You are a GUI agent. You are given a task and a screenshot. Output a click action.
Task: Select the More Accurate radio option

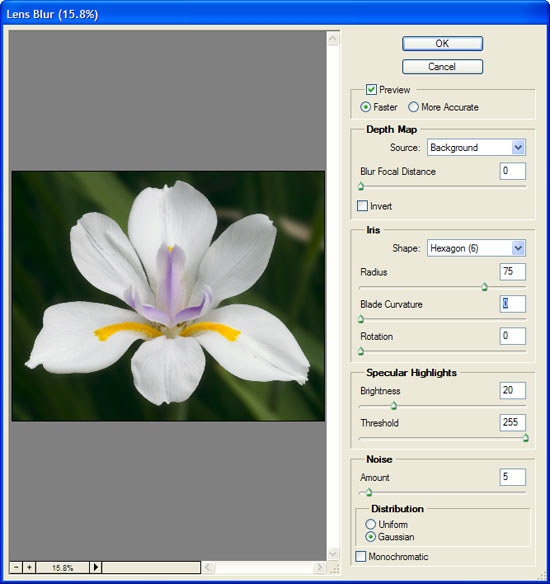click(413, 107)
